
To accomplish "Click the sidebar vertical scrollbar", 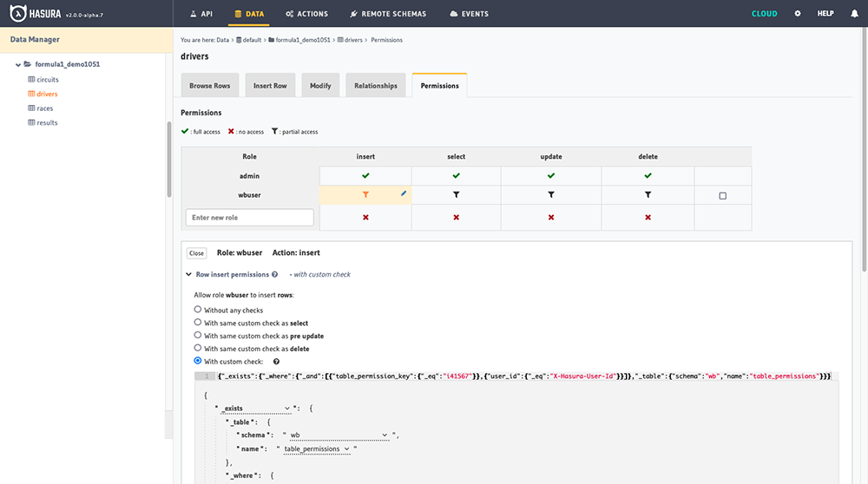I will click(x=169, y=160).
